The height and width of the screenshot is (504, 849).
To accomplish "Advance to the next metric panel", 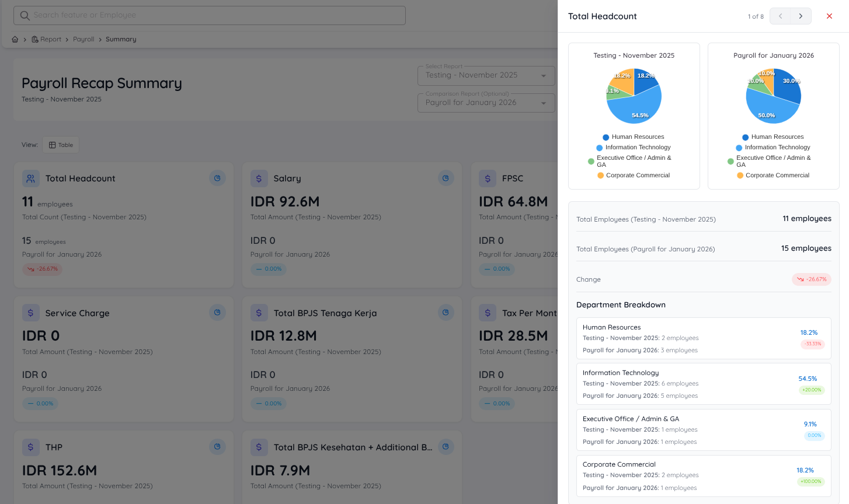I will [801, 16].
